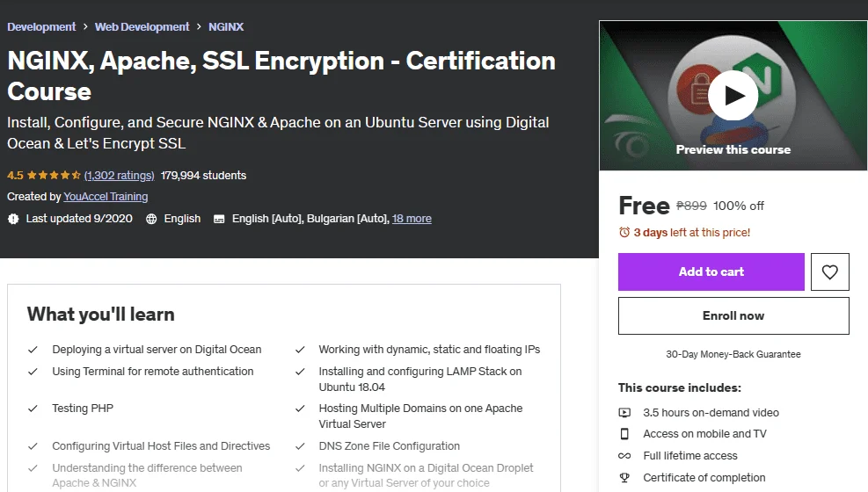
Task: Click the Enroll now button
Action: coord(733,315)
